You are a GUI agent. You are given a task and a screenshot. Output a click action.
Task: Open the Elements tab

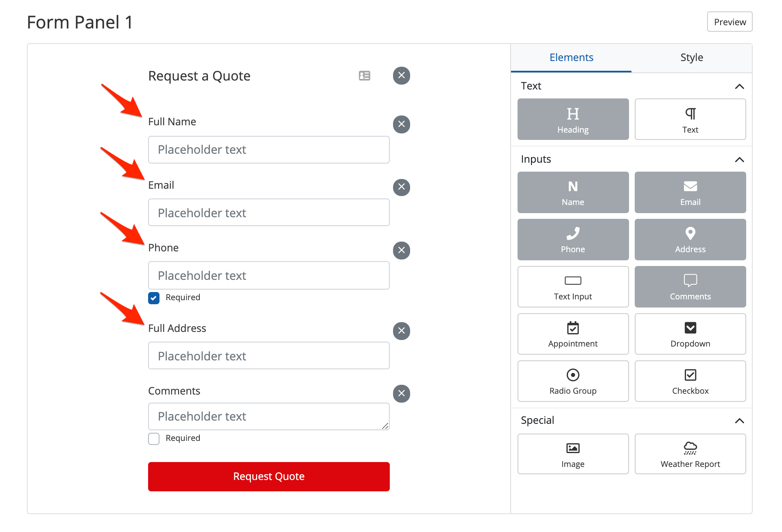(x=571, y=58)
